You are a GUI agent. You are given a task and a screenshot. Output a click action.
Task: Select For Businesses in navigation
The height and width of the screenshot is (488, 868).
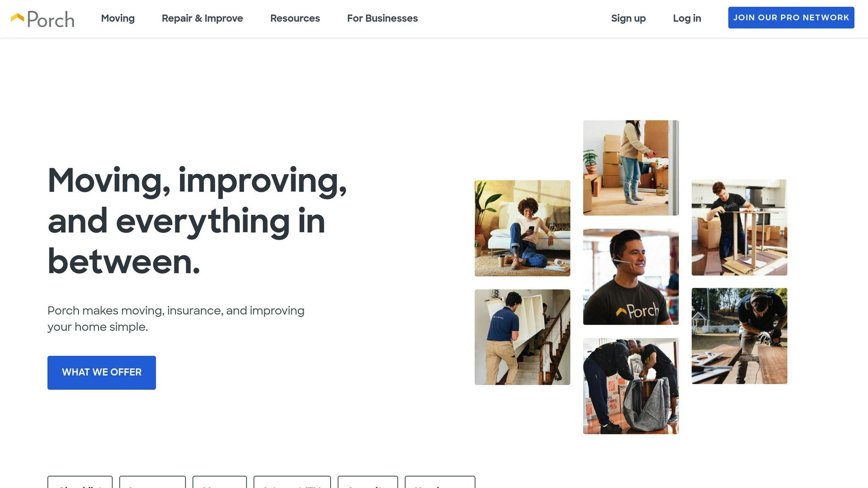(x=382, y=18)
